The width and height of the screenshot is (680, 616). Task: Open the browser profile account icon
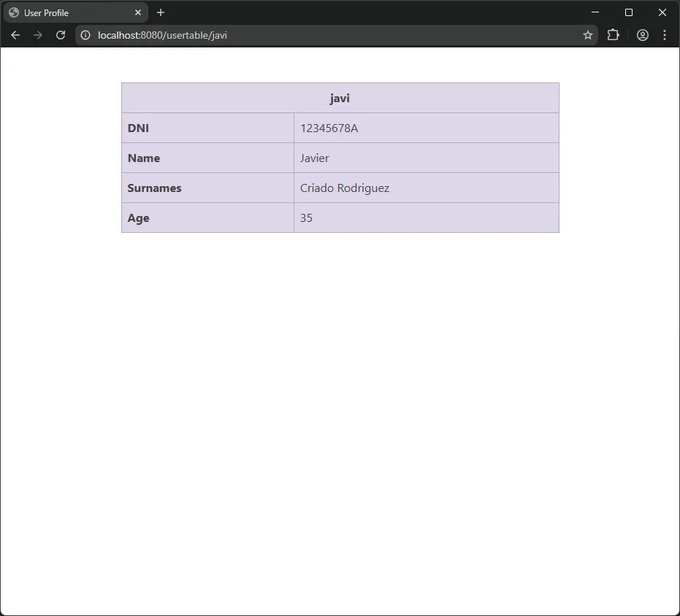(643, 34)
